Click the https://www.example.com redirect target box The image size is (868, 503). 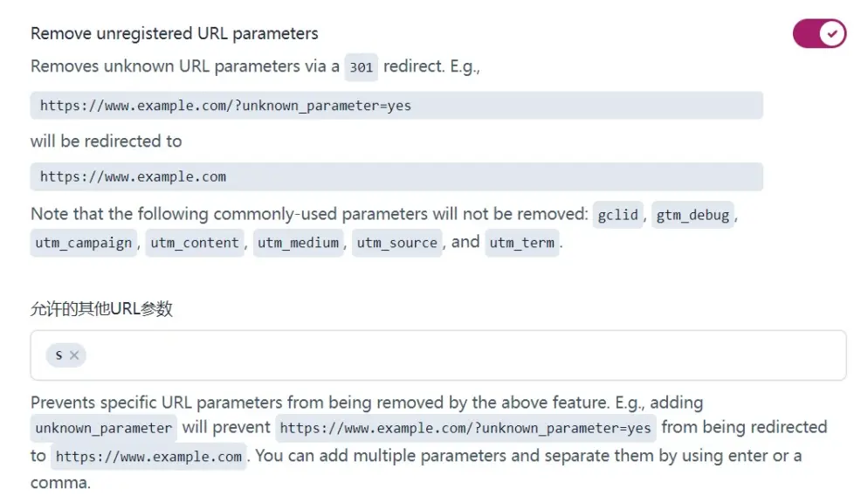click(x=396, y=176)
